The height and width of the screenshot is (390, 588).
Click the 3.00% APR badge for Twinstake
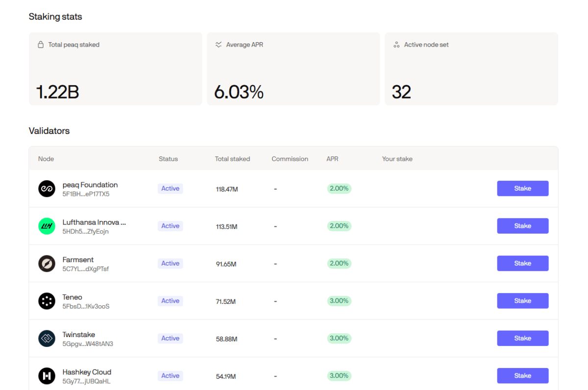tap(339, 339)
